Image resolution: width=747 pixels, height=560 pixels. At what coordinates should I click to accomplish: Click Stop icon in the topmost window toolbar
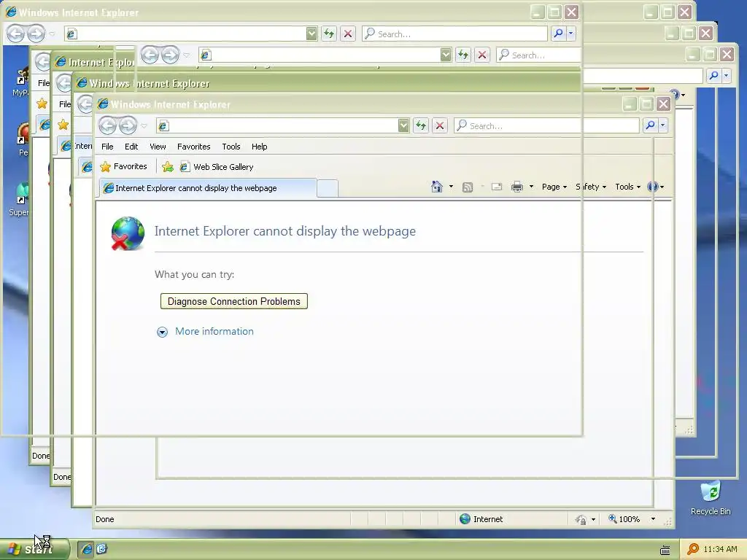tap(348, 34)
